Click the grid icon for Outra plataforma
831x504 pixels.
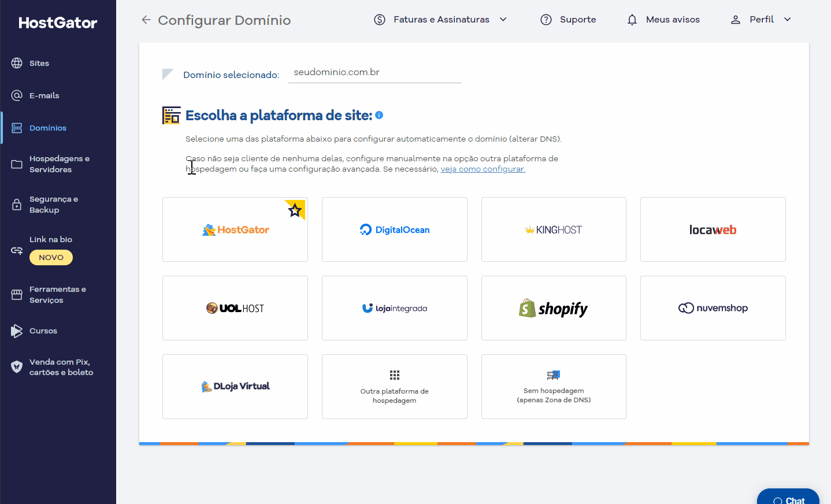click(x=395, y=375)
